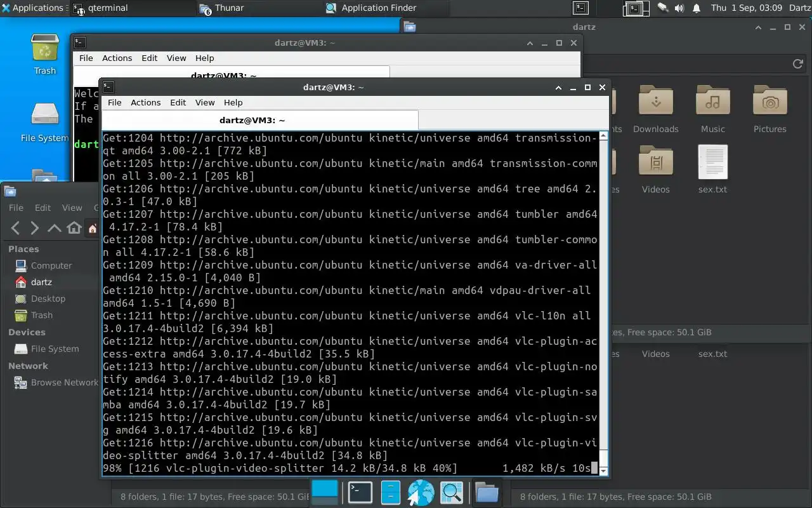Open View menu in the front terminal

point(205,102)
